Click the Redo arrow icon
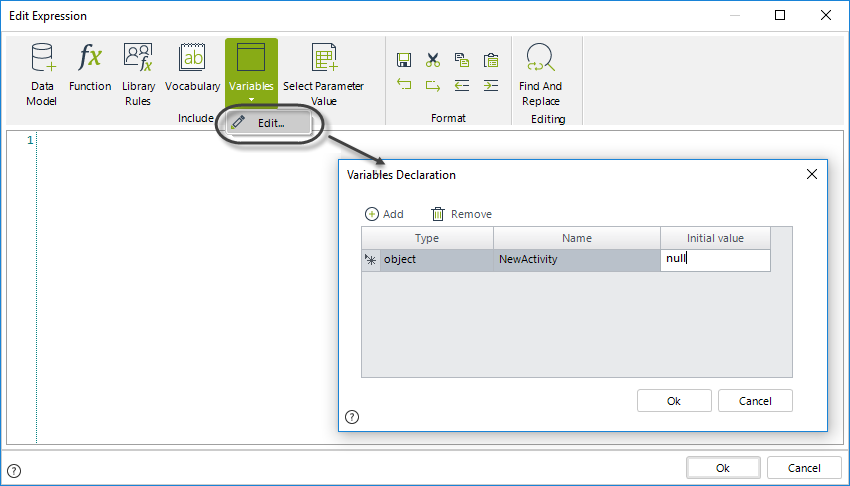Screen dimensions: 850x486 433,86
